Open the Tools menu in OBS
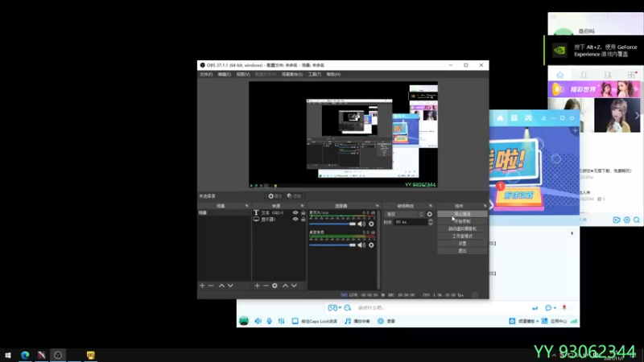Image resolution: width=644 pixels, height=362 pixels. 315,74
